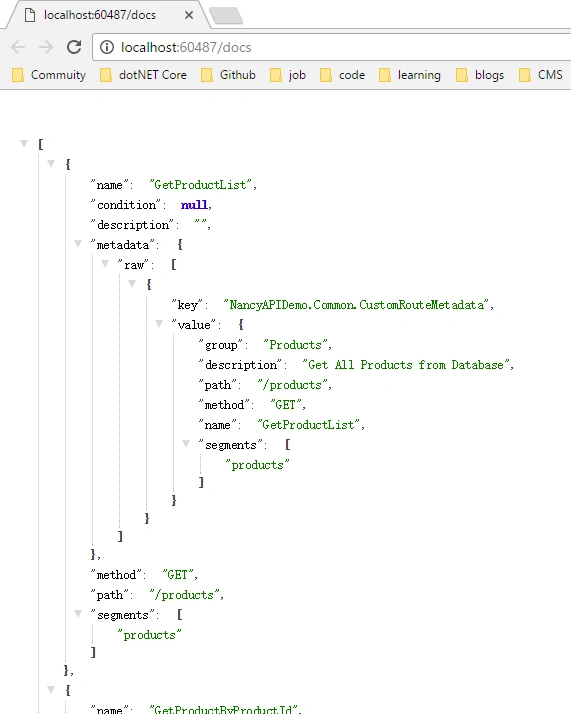Collapse the "value" node
Viewport: 571px width, 714px height.
coord(159,324)
